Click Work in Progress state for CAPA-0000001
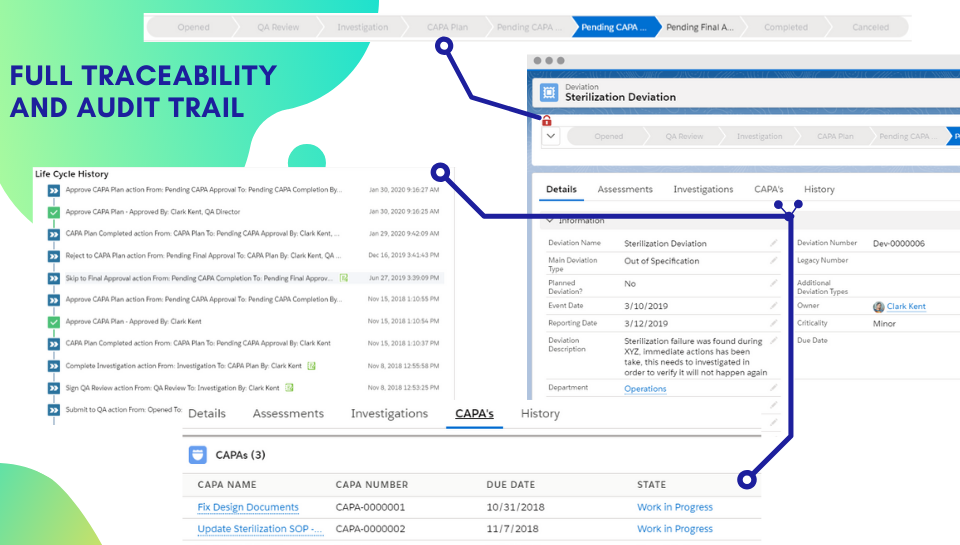960x545 pixels. click(675, 507)
